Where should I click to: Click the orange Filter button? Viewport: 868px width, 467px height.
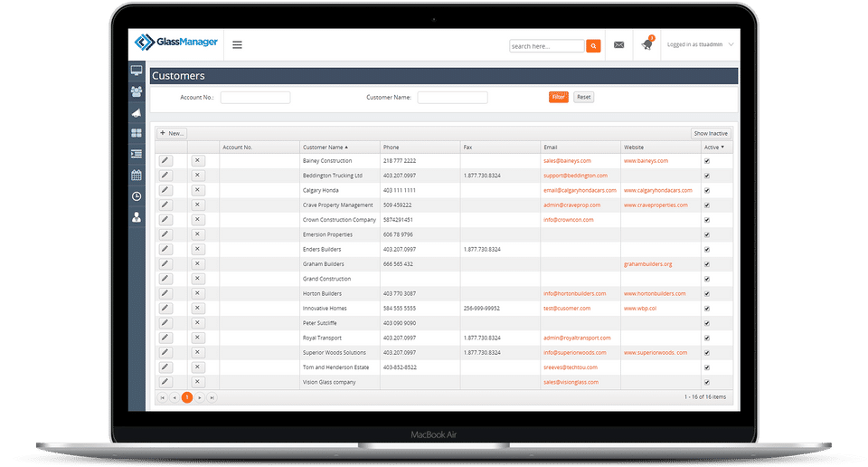click(x=559, y=97)
